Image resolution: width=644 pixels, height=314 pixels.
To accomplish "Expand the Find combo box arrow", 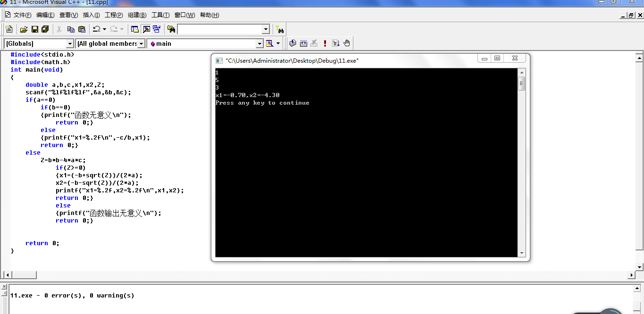I will (x=266, y=29).
